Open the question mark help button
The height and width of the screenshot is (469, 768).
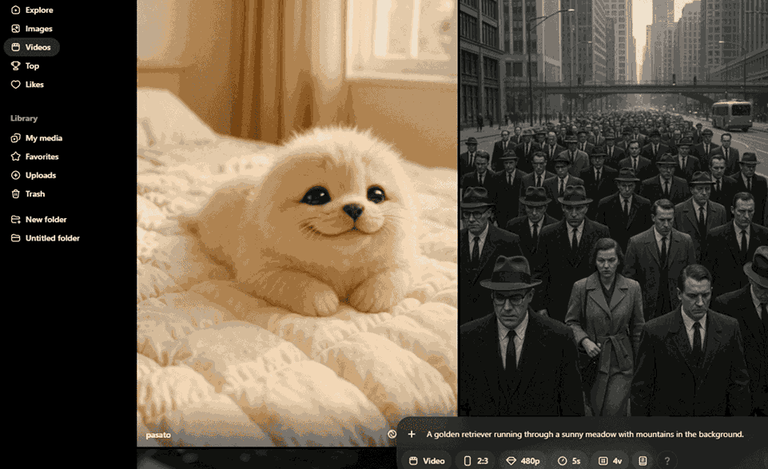tap(667, 461)
